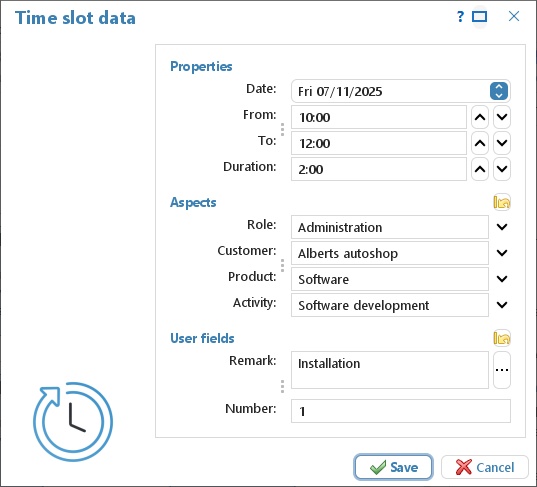Click the Aspects section folder restore icon
The image size is (537, 487).
click(502, 202)
